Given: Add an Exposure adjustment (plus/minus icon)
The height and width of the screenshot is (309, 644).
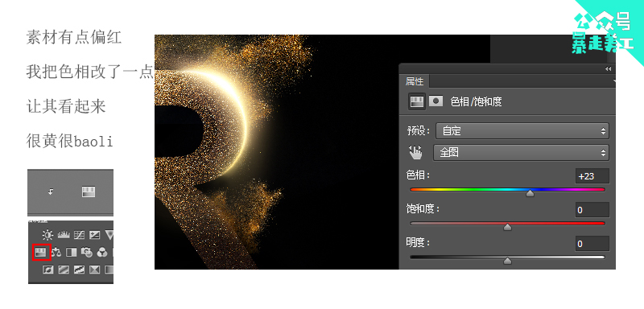Looking at the screenshot, I should click(94, 235).
